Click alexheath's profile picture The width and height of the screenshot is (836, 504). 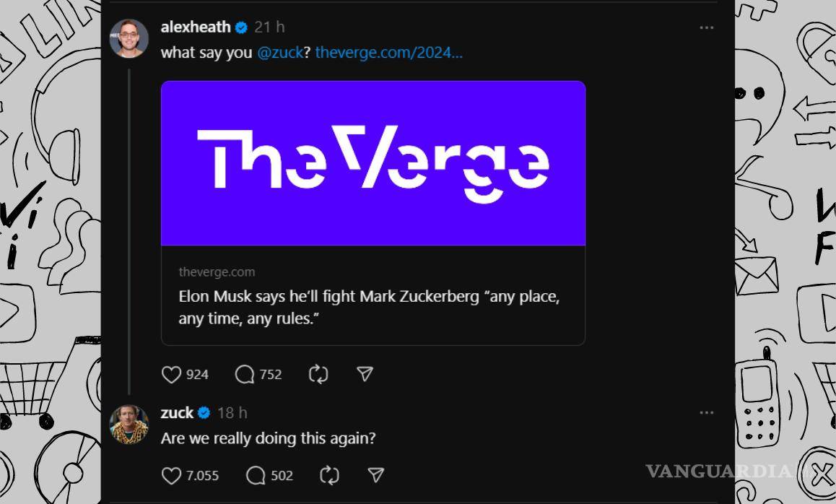pyautogui.click(x=129, y=38)
